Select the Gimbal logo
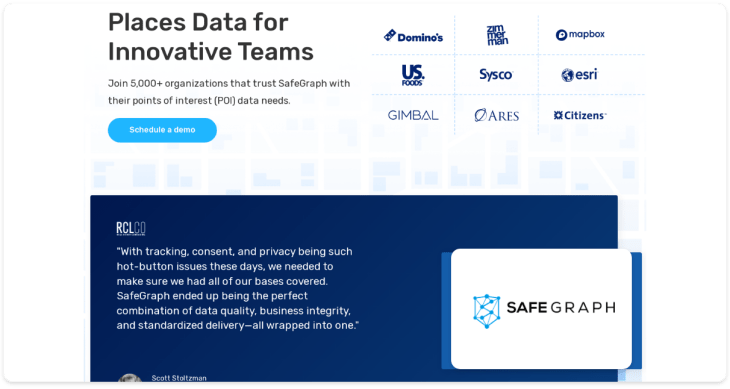The width and height of the screenshot is (730, 389). (413, 115)
